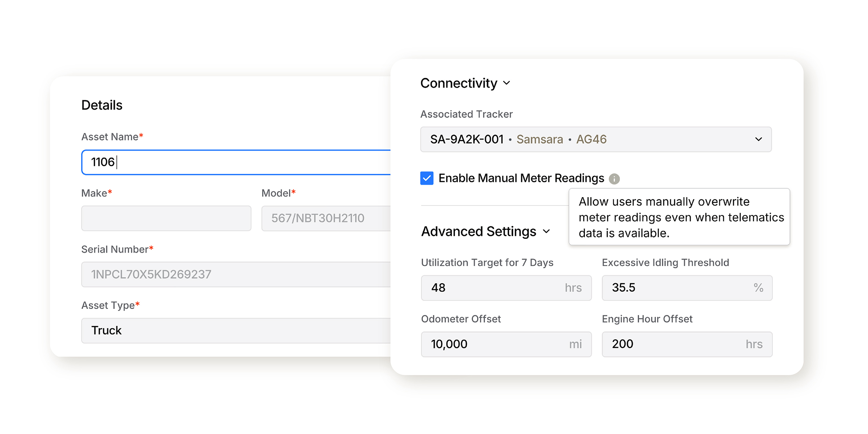Click the Advanced Settings heading text
The width and height of the screenshot is (868, 434).
478,231
